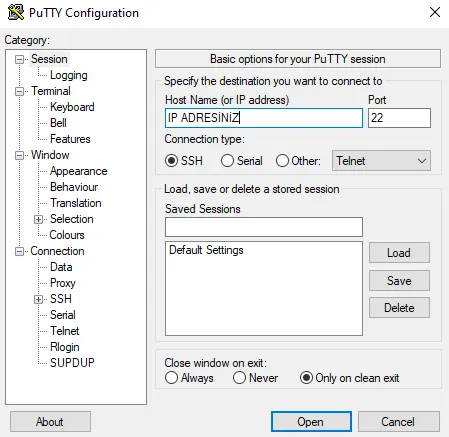Image resolution: width=449 pixels, height=437 pixels.
Task: Open the Colours settings panel
Action: tap(67, 235)
